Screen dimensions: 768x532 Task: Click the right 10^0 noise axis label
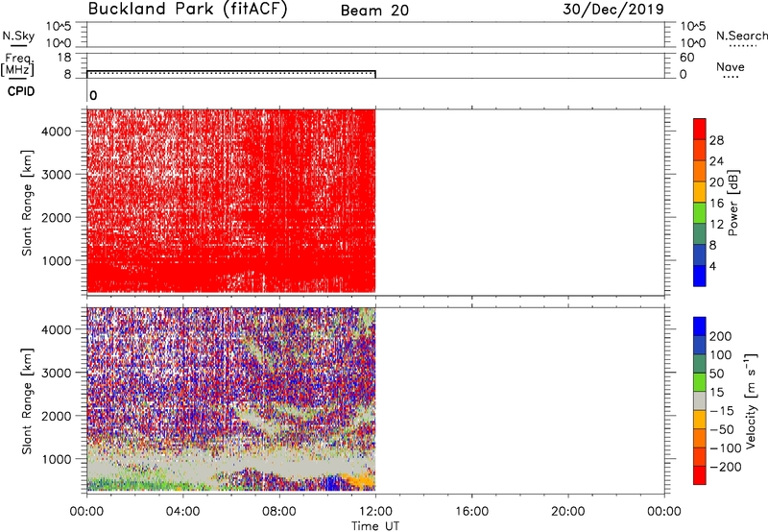(x=693, y=43)
